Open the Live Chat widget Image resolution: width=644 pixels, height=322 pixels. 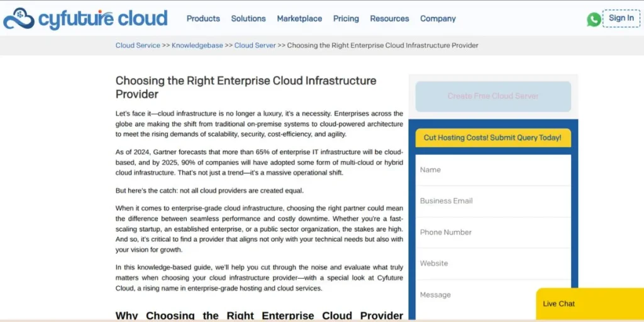coord(590,304)
